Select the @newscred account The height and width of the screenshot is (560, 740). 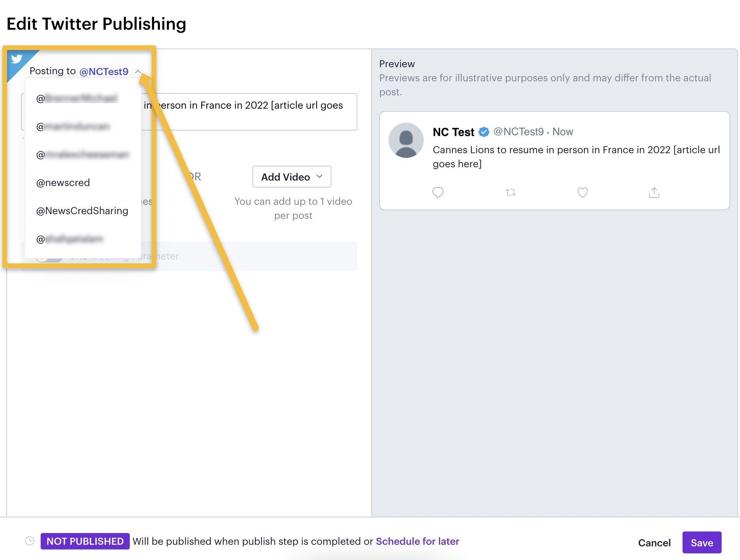tap(63, 182)
